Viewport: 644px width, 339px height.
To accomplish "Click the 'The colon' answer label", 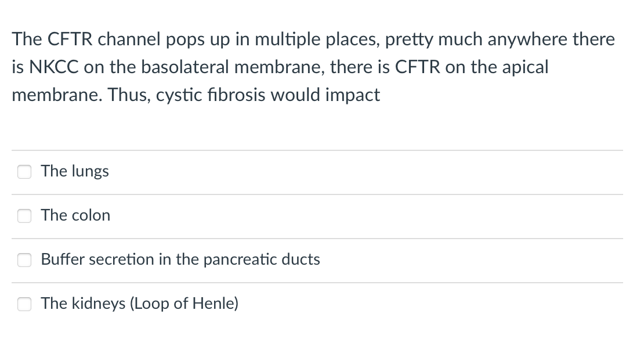I will coord(75,215).
